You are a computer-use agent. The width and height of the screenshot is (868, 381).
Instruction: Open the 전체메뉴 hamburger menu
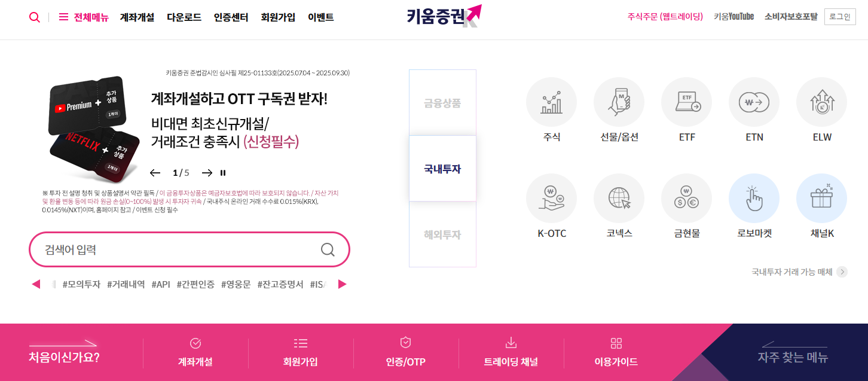click(84, 17)
